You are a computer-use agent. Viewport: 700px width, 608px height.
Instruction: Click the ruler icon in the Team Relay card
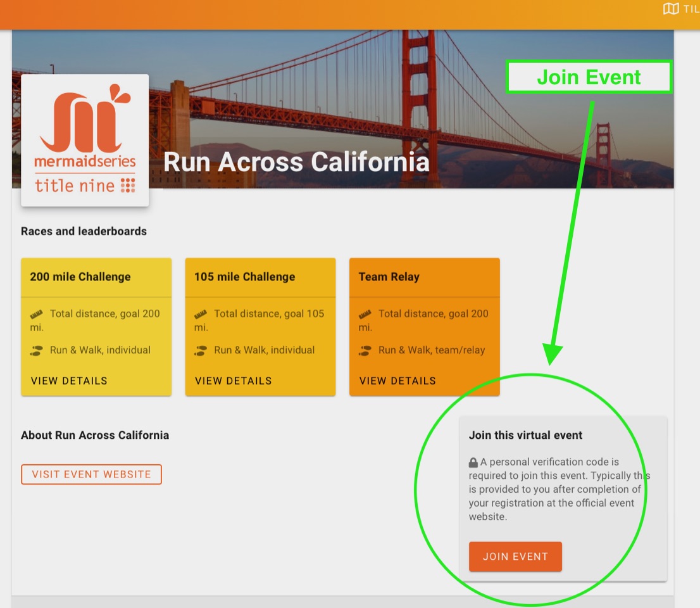365,314
